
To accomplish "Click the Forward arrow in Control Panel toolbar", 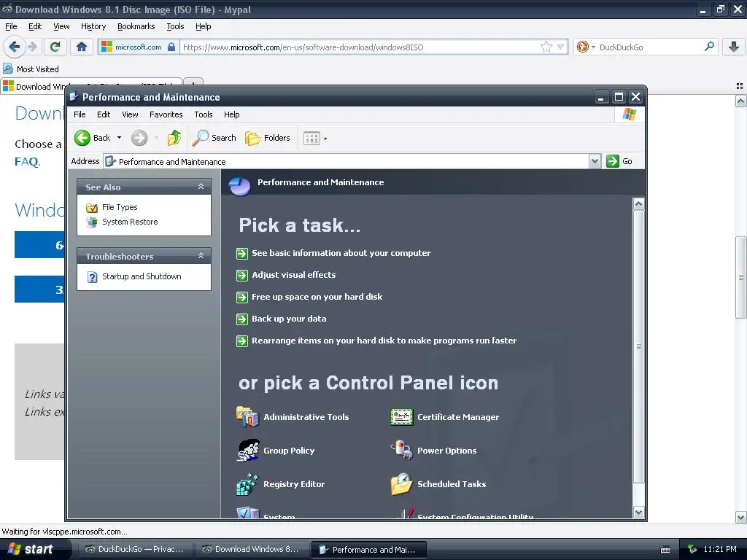I will 139,138.
